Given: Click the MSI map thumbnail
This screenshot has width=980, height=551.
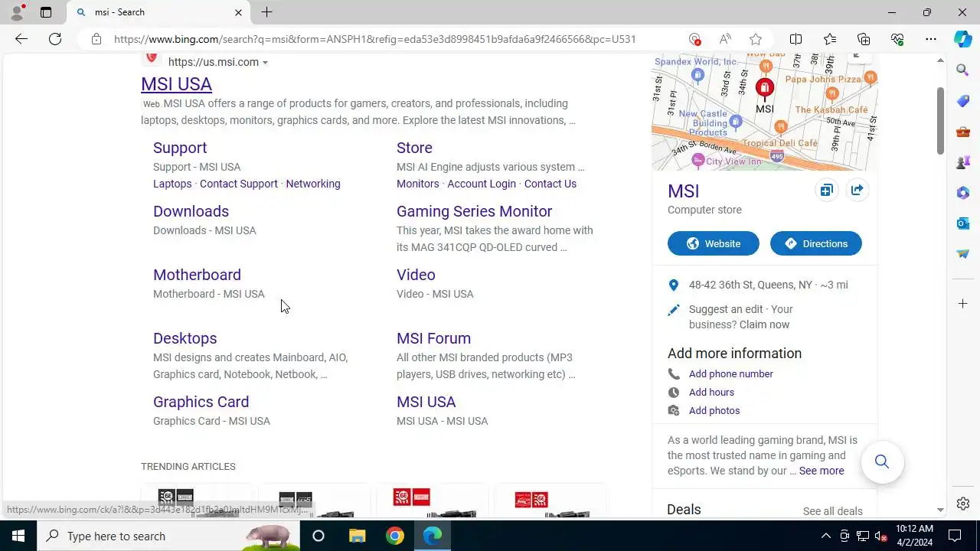Looking at the screenshot, I should [764, 112].
